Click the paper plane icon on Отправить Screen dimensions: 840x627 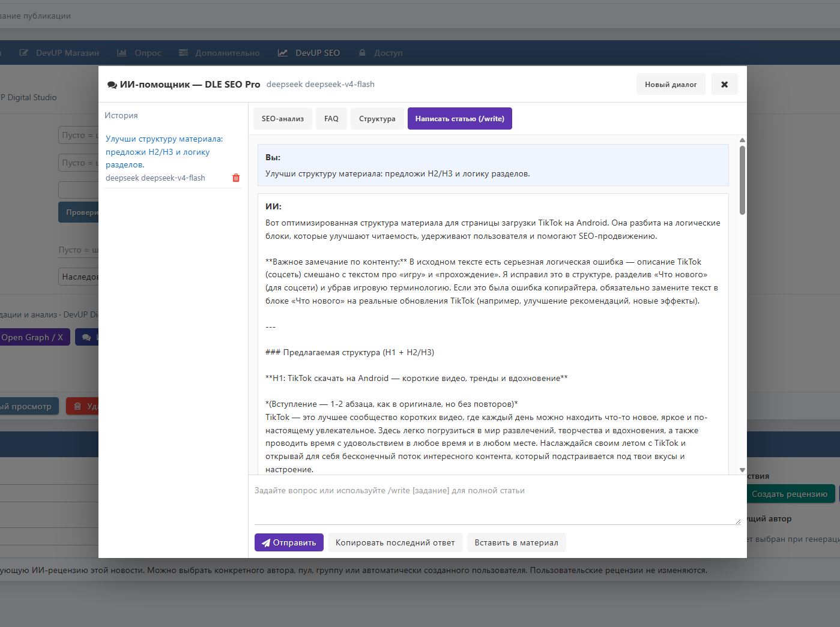[266, 543]
